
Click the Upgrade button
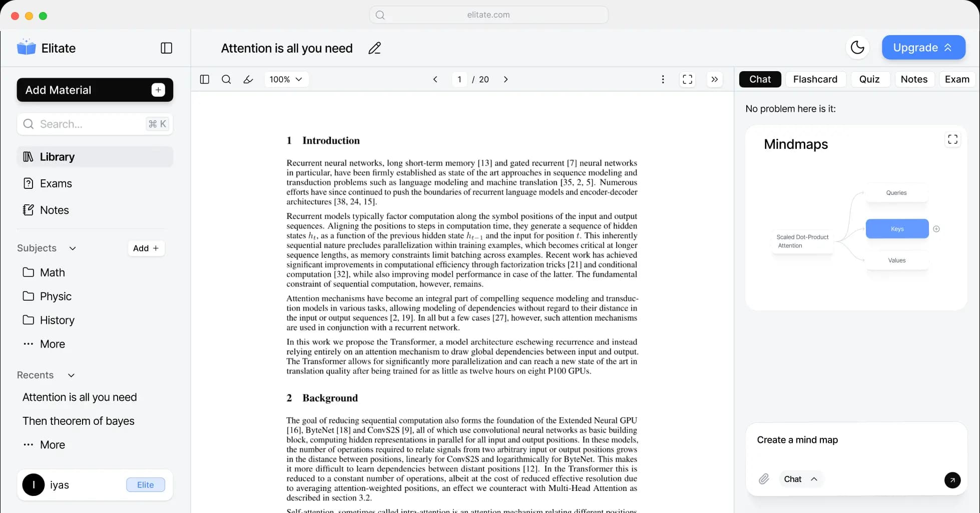[x=923, y=47]
